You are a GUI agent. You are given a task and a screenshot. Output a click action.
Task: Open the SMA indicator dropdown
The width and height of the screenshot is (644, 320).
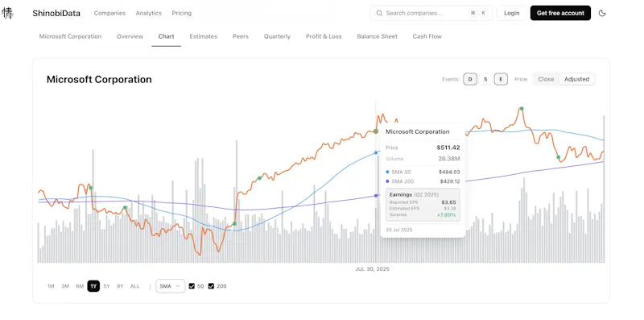click(171, 286)
